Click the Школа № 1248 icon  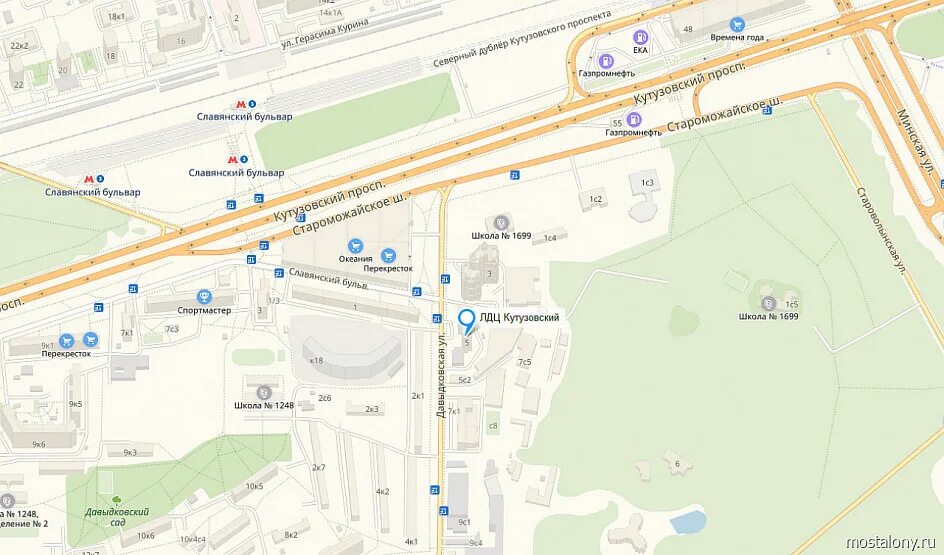[x=263, y=392]
